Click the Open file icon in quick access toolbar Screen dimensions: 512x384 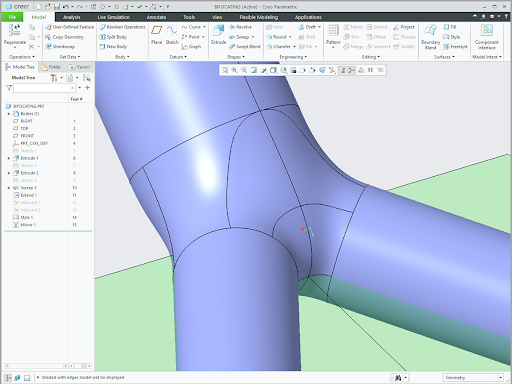pyautogui.click(x=48, y=7)
